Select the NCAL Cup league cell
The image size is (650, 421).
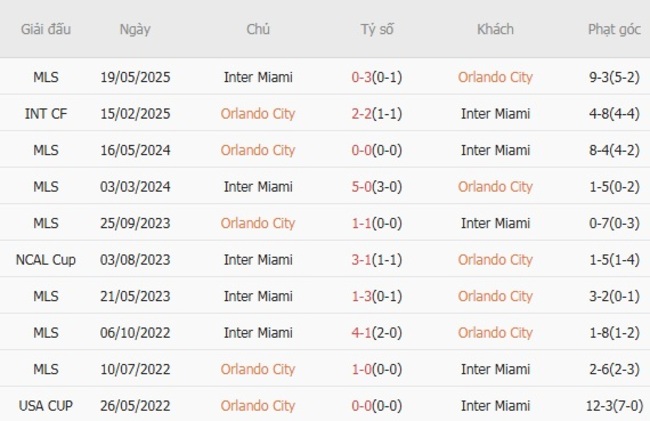(45, 260)
